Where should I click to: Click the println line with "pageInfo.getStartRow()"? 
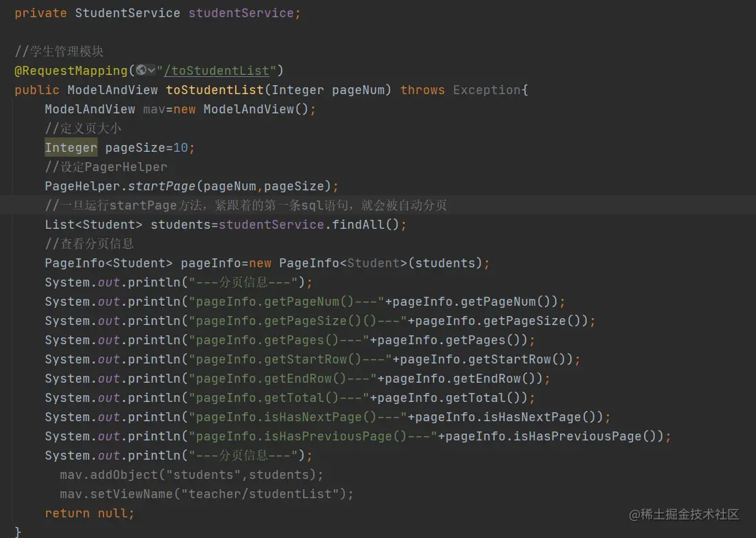point(313,359)
